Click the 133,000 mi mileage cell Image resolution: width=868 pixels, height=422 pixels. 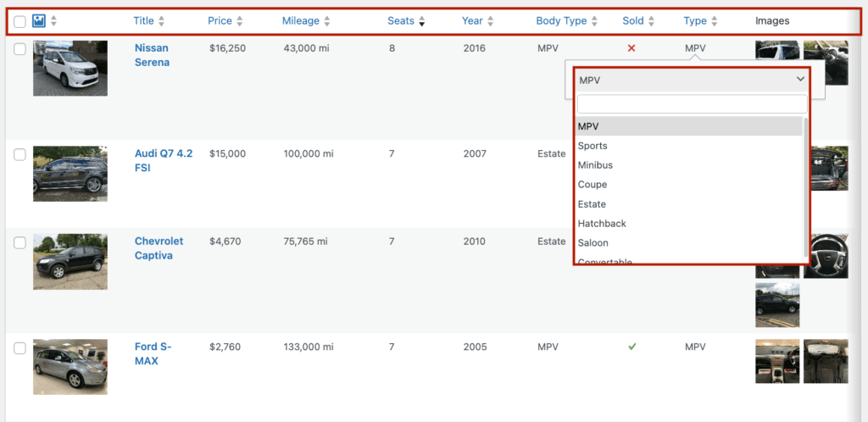[309, 347]
